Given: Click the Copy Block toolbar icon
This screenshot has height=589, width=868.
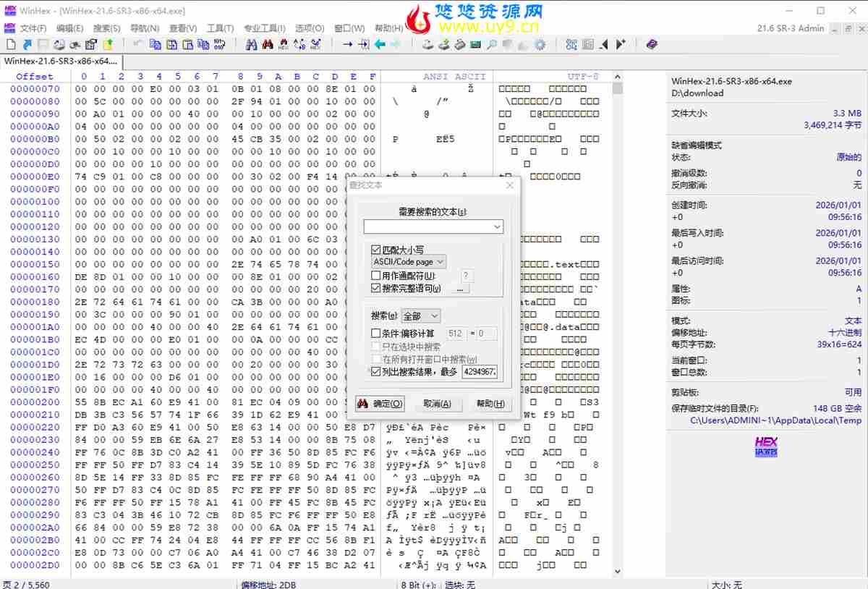Looking at the screenshot, I should click(155, 44).
